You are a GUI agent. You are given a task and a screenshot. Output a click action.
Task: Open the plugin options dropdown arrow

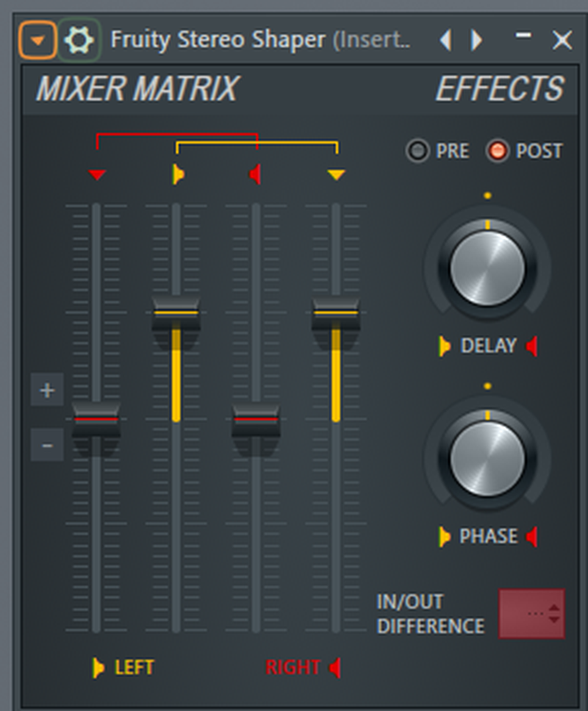pyautogui.click(x=37, y=40)
